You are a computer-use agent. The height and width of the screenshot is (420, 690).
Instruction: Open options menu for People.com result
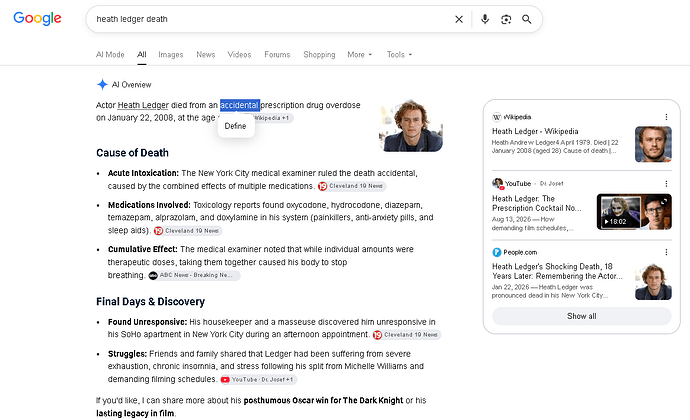pos(666,252)
